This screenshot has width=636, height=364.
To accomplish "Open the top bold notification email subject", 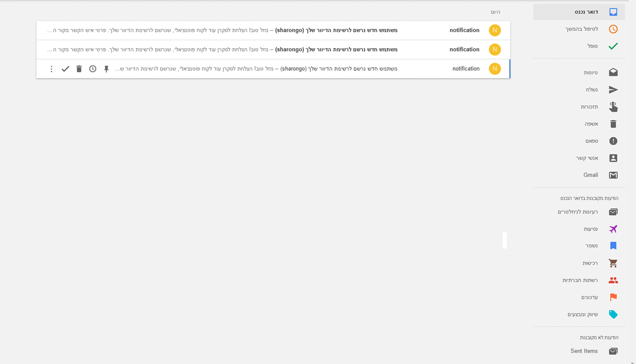I will pyautogui.click(x=336, y=30).
